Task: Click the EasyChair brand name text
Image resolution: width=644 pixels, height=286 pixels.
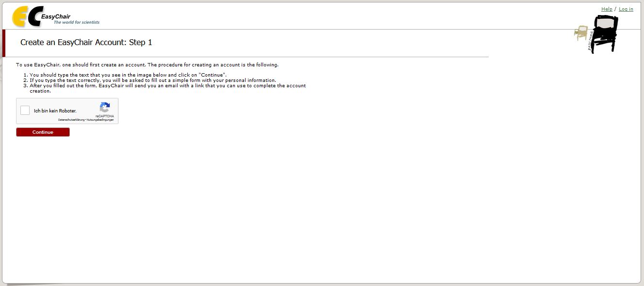Action: pyautogui.click(x=56, y=16)
